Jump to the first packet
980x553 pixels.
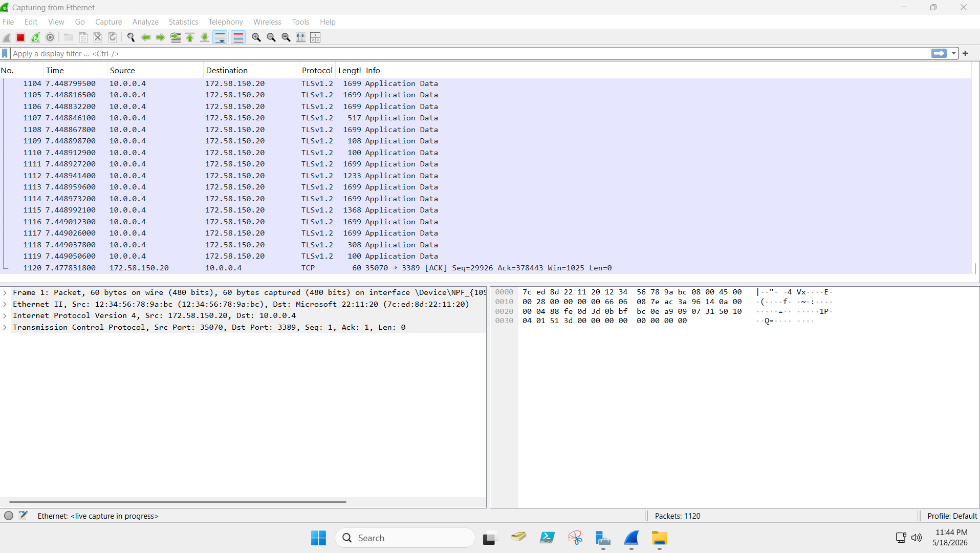tap(190, 37)
